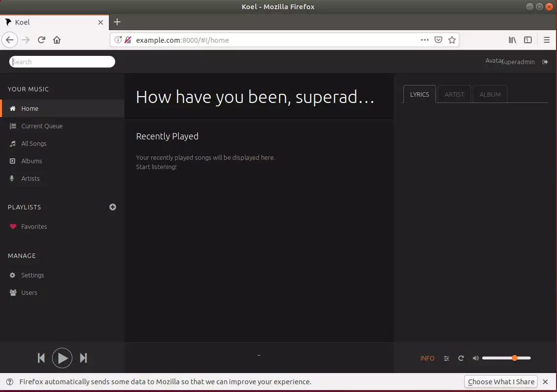Go to All Songs
The image size is (557, 392).
[63, 143]
